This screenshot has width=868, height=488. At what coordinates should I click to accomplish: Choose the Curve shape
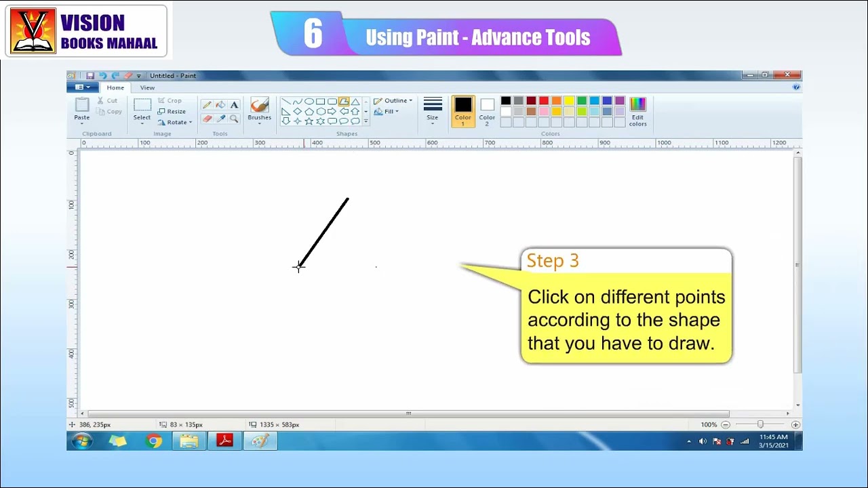pyautogui.click(x=298, y=102)
